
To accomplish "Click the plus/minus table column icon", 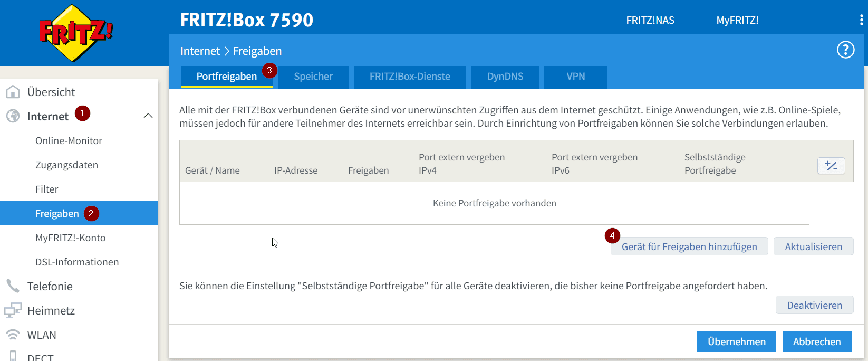I will coord(831,166).
